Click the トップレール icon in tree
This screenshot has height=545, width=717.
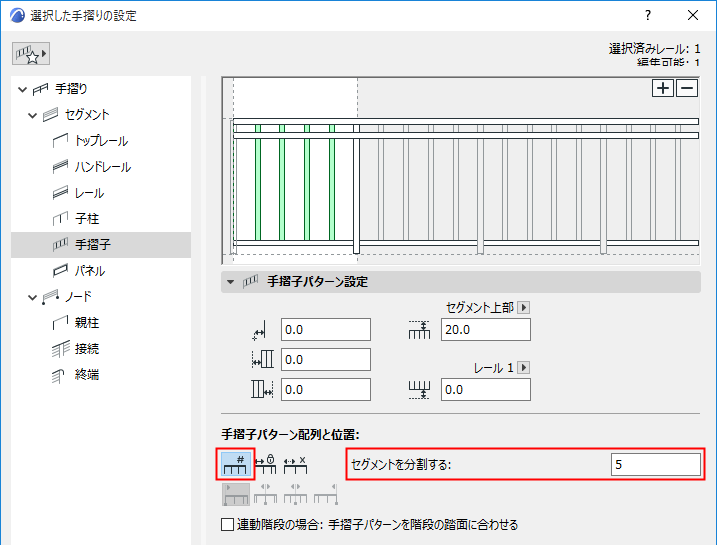[60, 141]
